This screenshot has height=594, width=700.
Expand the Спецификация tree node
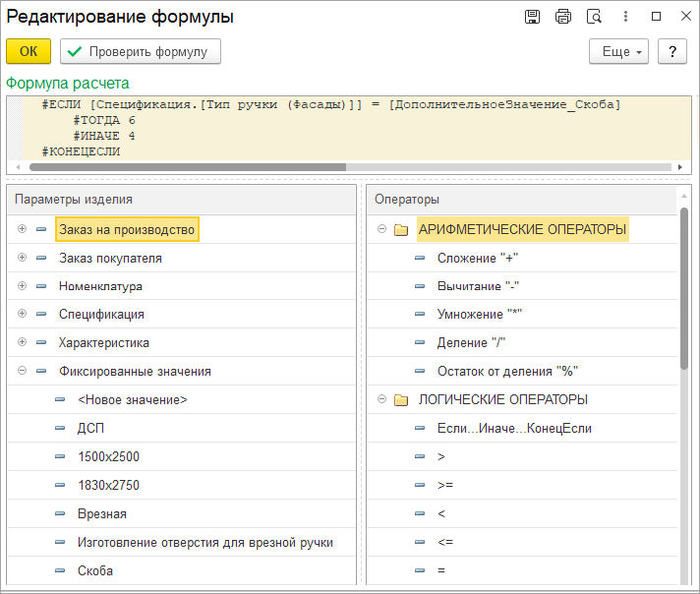coord(22,315)
